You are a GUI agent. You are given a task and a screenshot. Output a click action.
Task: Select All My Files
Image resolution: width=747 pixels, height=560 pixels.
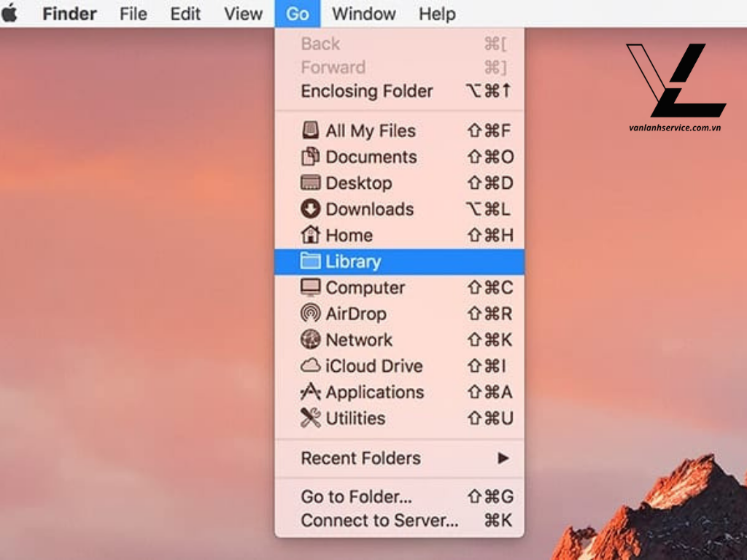pos(369,131)
